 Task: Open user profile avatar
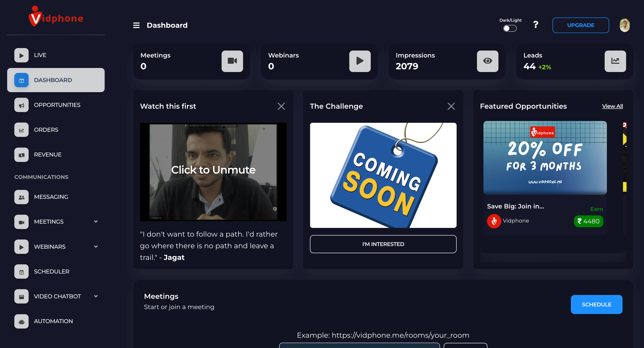[624, 25]
